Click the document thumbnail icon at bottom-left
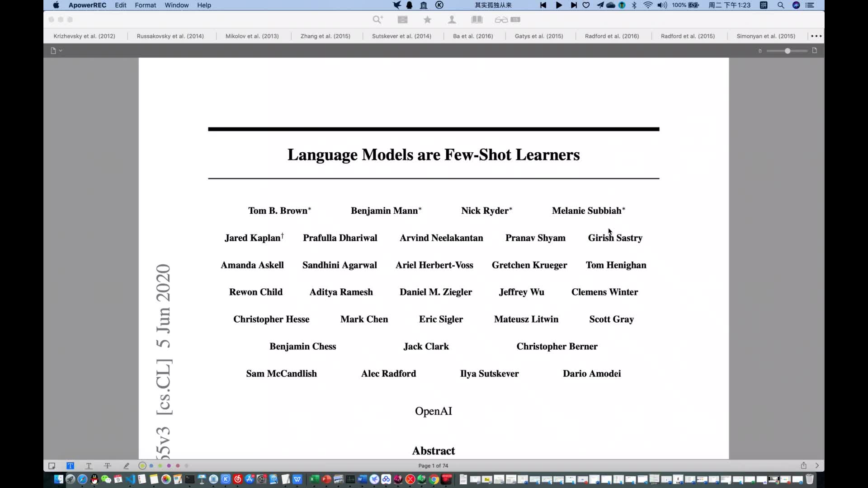This screenshot has width=868, height=488. pyautogui.click(x=52, y=465)
